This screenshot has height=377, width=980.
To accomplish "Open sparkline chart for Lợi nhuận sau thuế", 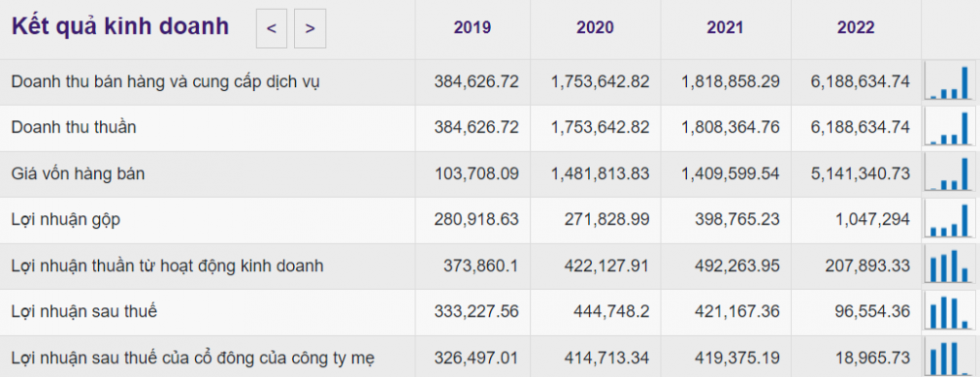I will click(x=950, y=312).
